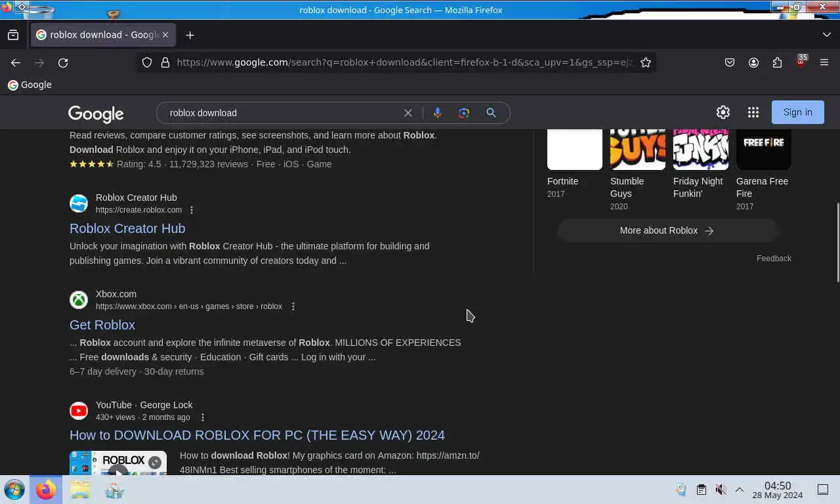Screen dimensions: 840x504
Task: Show site security padlock info
Action: (165, 62)
